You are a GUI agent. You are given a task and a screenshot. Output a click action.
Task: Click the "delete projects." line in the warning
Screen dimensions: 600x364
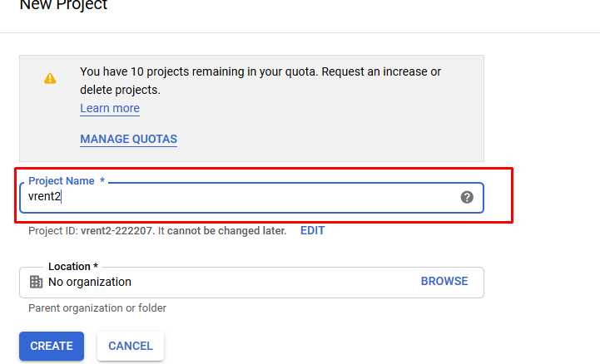[x=120, y=90]
